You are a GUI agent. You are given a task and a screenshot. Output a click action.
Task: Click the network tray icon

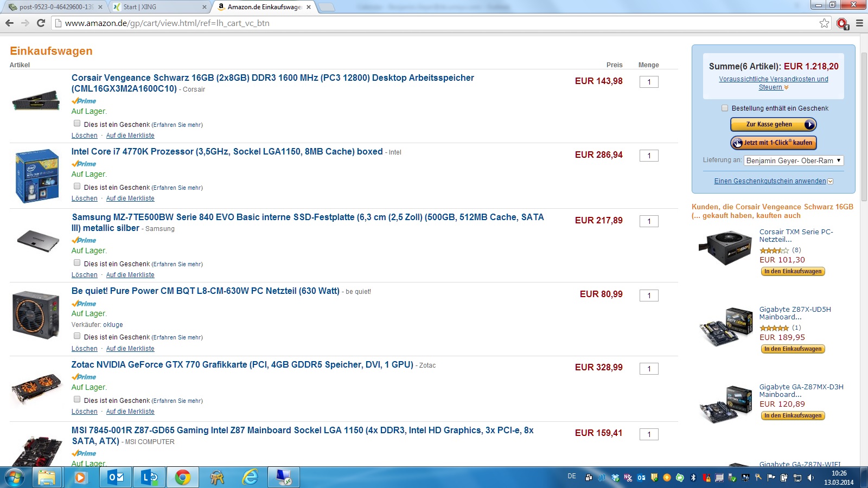pos(797,478)
